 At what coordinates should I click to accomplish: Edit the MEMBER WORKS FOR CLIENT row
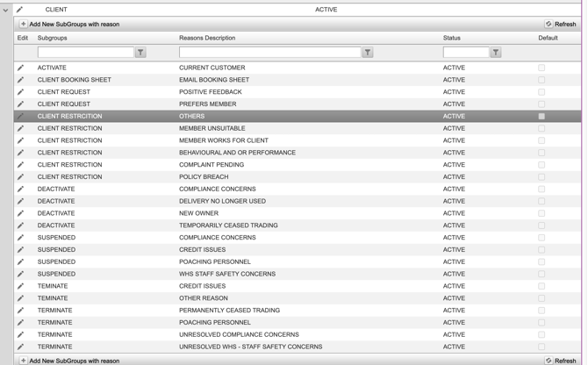tap(21, 140)
